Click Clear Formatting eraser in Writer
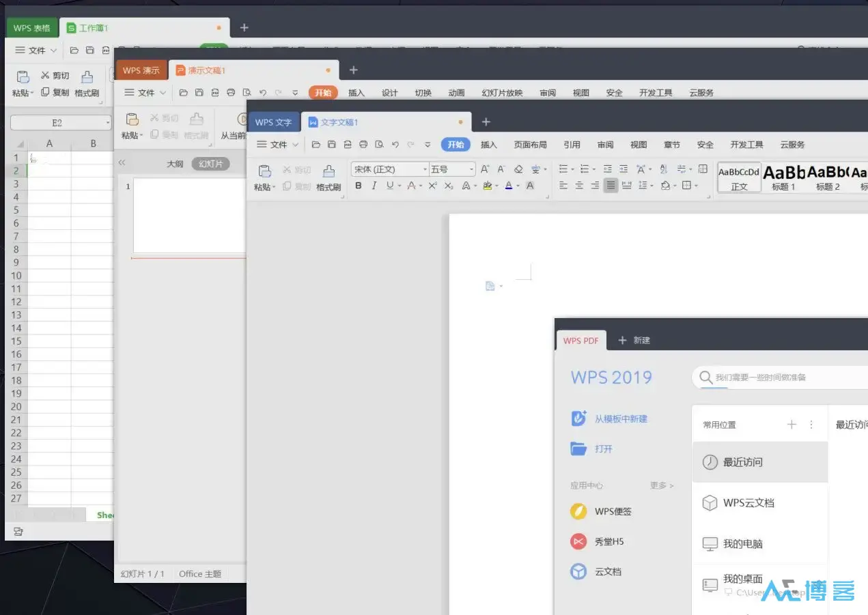The width and height of the screenshot is (868, 615). tap(518, 169)
